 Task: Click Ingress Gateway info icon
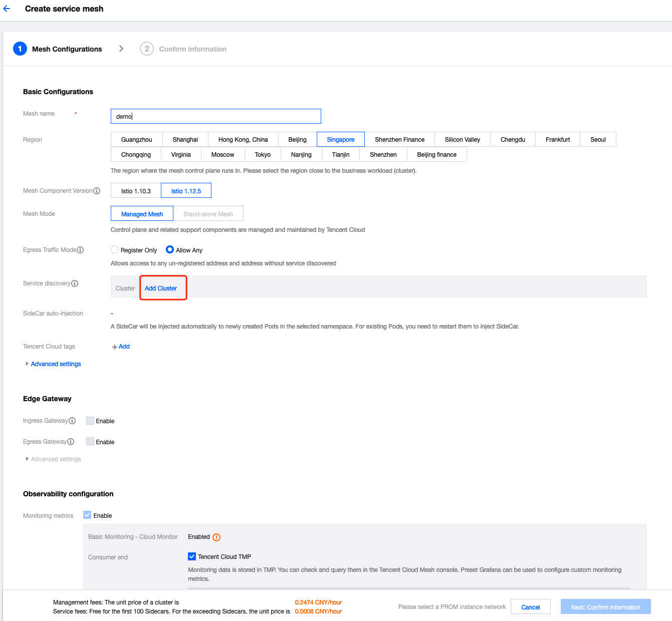pyautogui.click(x=72, y=421)
